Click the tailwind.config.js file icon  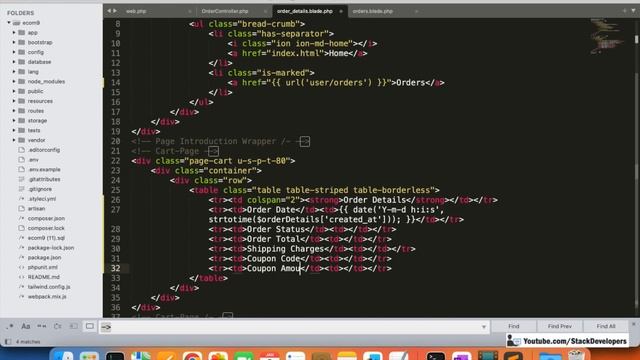click(x=22, y=287)
